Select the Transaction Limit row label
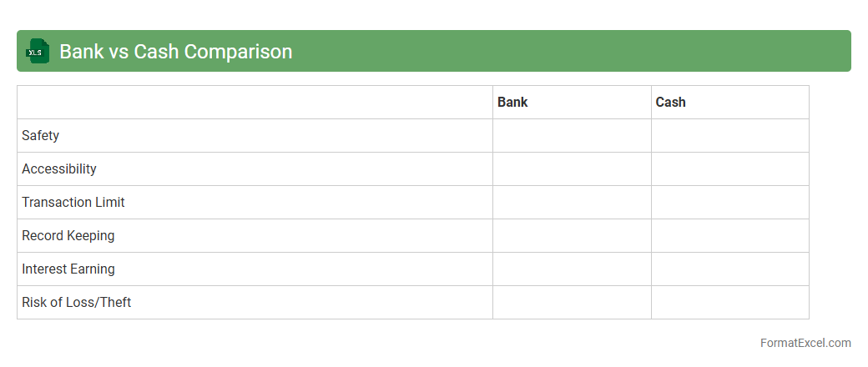 (x=73, y=203)
